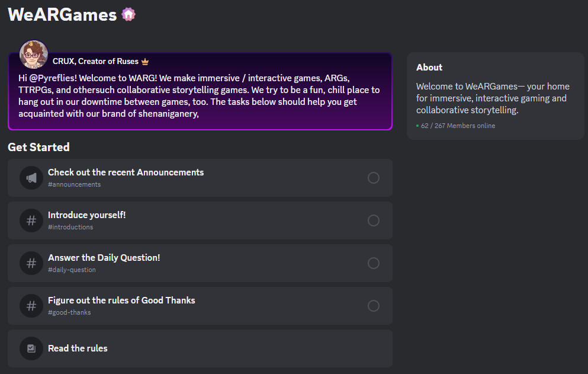The image size is (588, 374).
Task: Click the megaphone icon for #announcements
Action: [x=31, y=178]
